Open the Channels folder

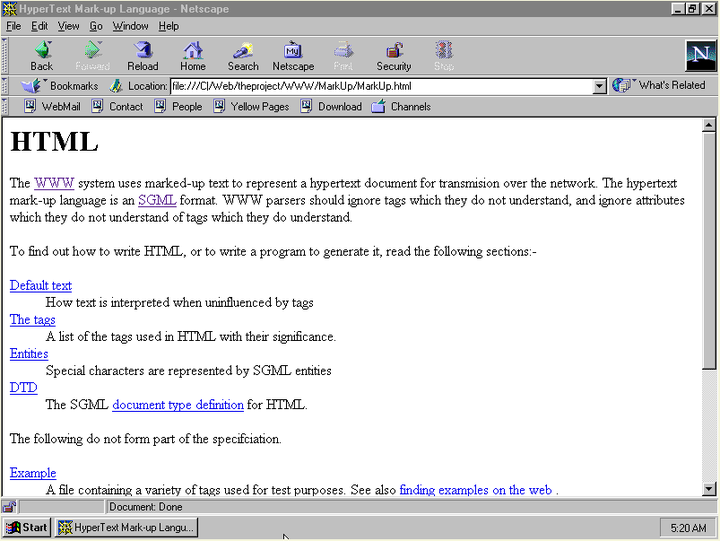(x=401, y=107)
